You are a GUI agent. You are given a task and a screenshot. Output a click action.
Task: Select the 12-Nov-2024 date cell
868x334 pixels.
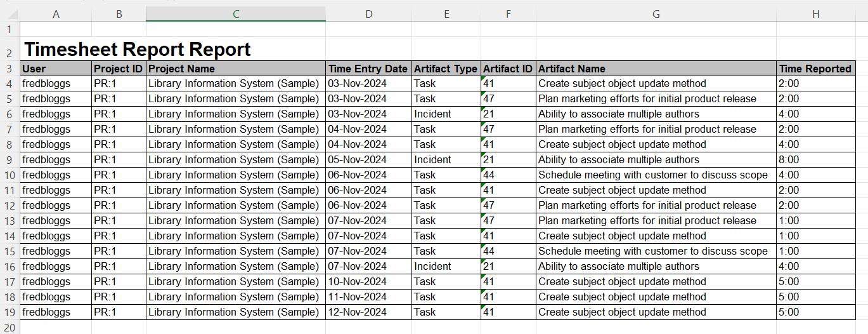point(358,312)
